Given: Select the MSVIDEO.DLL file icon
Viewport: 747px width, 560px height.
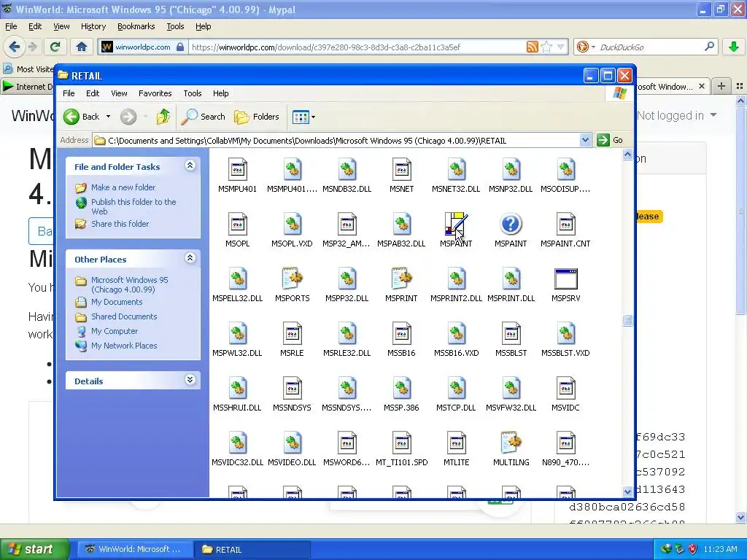Looking at the screenshot, I should pos(292,443).
